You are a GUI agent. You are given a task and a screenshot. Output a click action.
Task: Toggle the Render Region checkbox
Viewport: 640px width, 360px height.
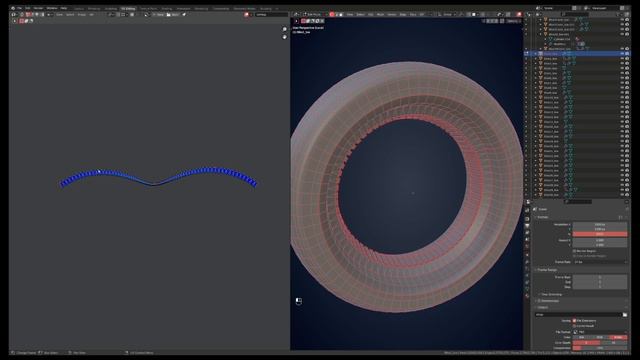574,251
